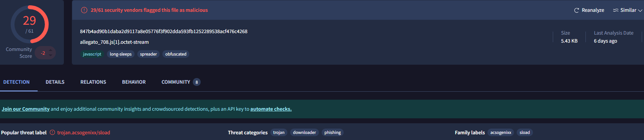Click the 6 days ago analysis date
Screen dimensions: 644x140
pos(605,41)
